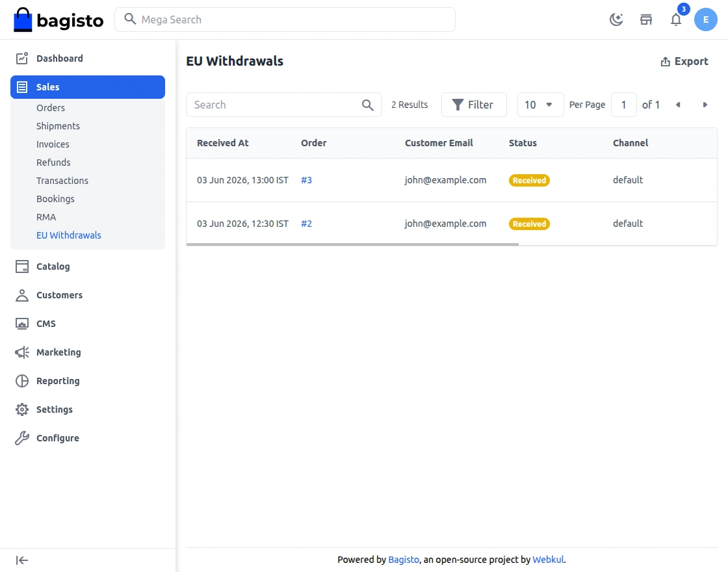
Task: Click the CMS image icon
Action: point(22,324)
